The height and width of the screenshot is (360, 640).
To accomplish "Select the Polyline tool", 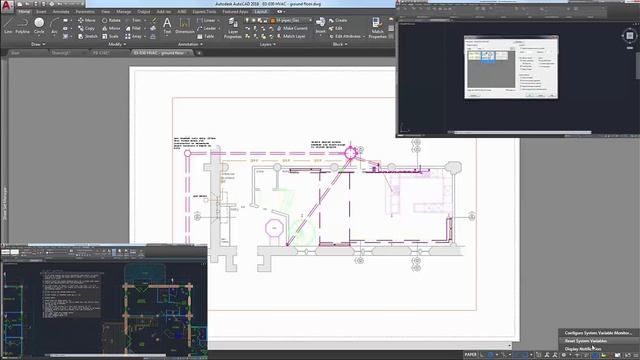I will click(22, 25).
